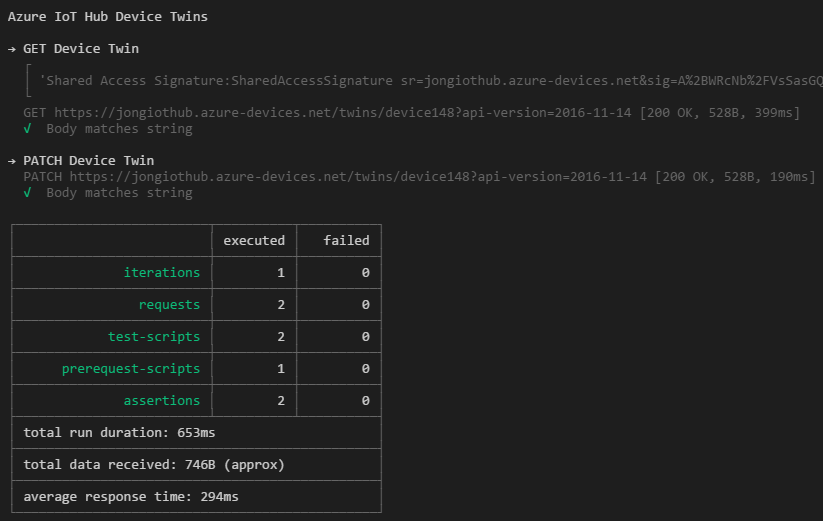Click the GET Device Twin heading
823x521 pixels.
click(x=81, y=49)
